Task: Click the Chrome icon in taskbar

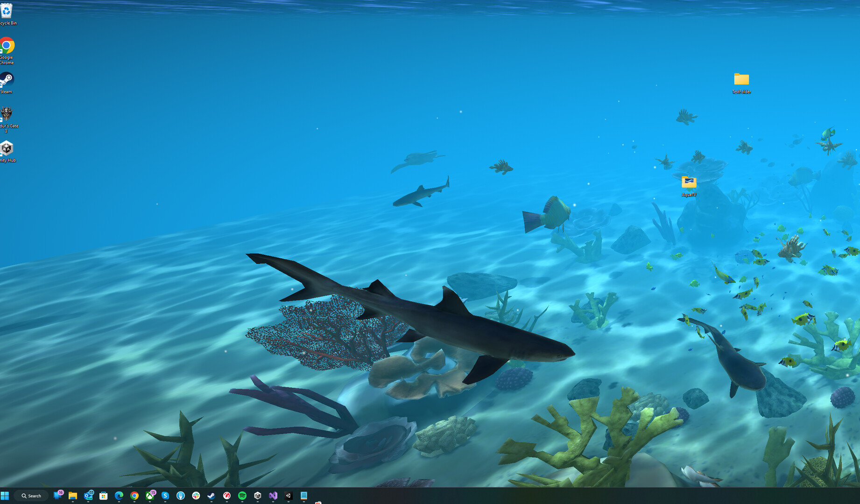Action: coord(134,496)
